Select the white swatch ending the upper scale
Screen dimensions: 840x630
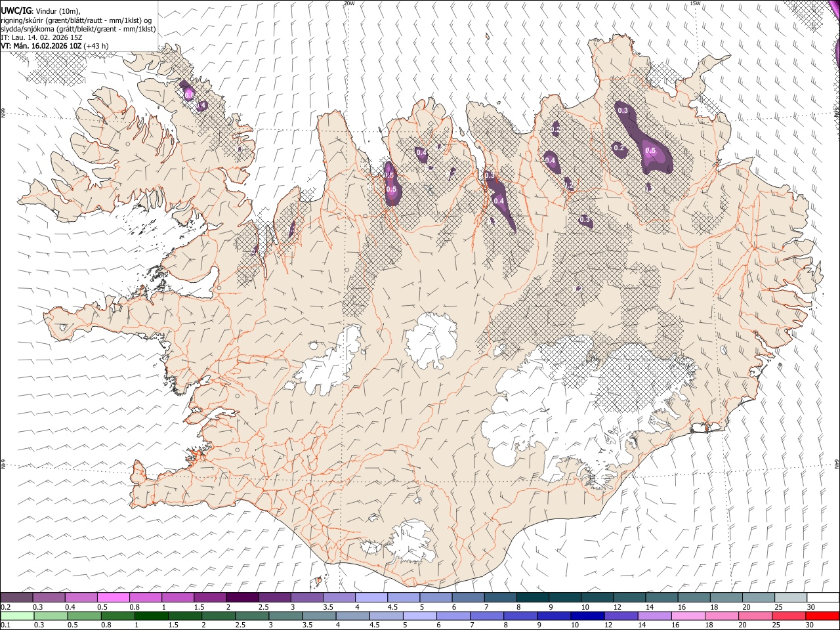822,598
